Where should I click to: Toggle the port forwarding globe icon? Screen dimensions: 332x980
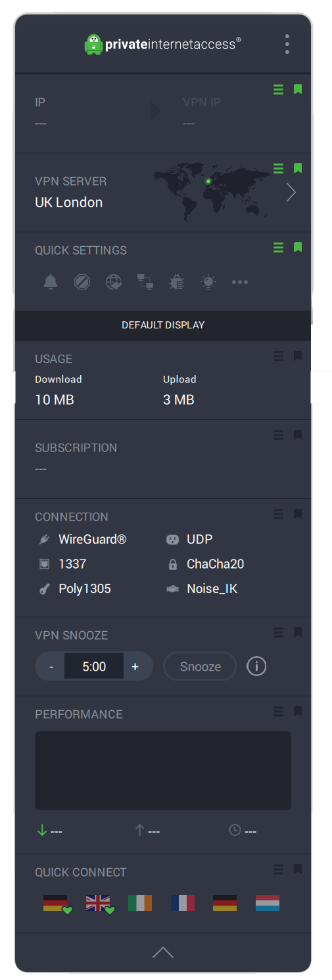coord(114,282)
